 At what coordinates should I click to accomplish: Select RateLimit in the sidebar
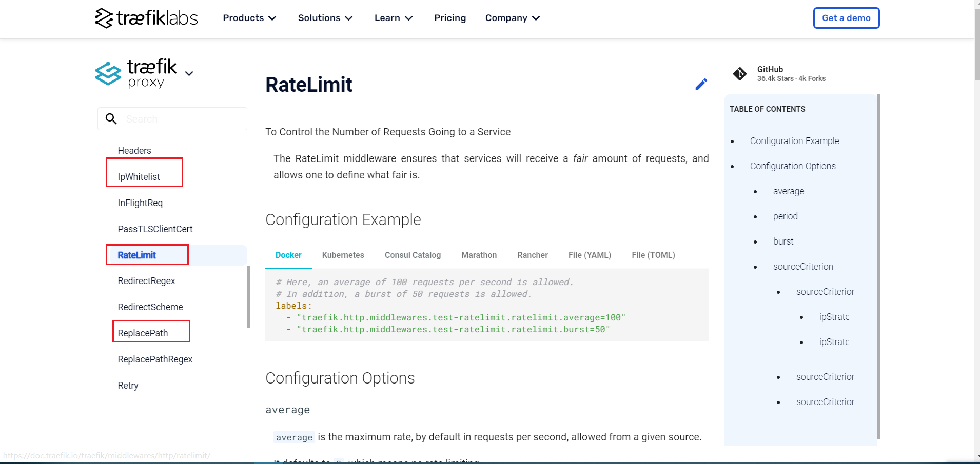click(x=136, y=255)
